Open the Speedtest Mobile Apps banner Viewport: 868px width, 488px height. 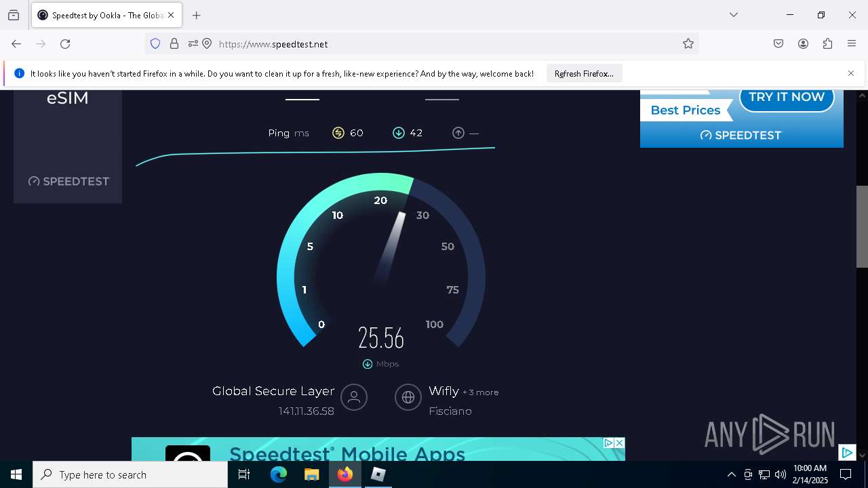click(x=378, y=449)
